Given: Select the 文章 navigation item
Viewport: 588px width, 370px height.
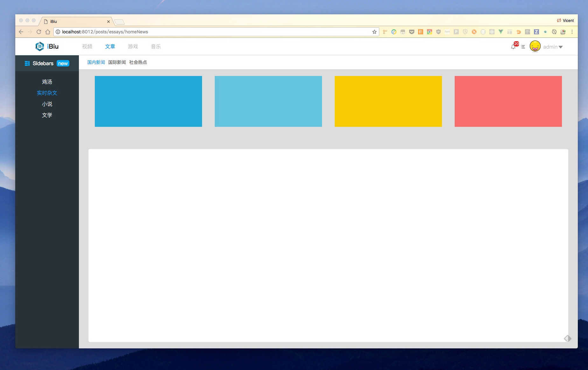Looking at the screenshot, I should 110,46.
